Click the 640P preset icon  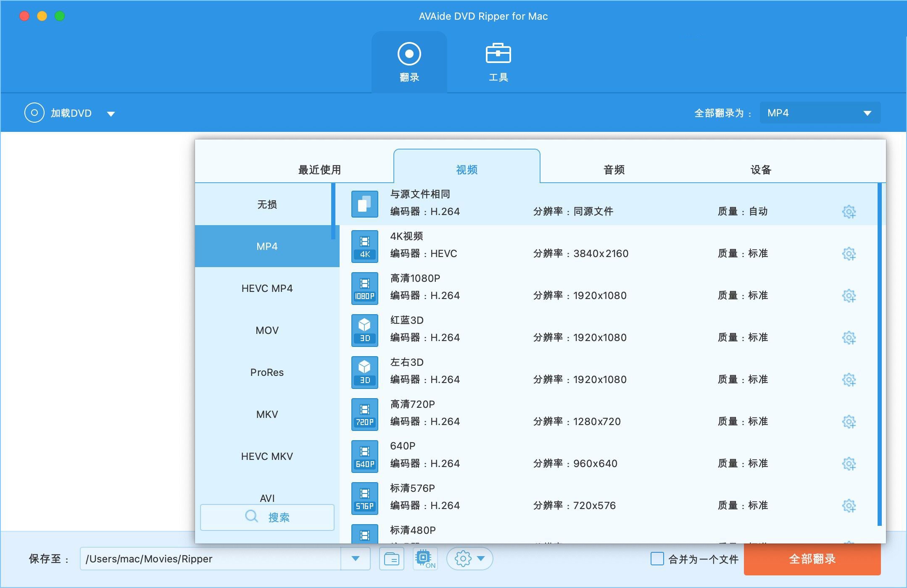coord(365,456)
